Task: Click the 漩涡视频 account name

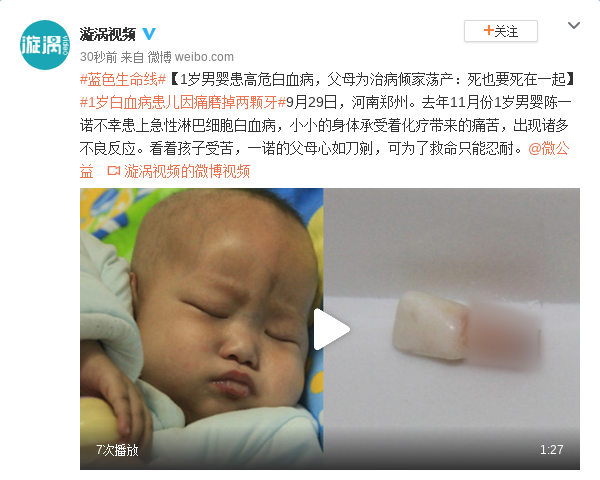Action: 108,34
